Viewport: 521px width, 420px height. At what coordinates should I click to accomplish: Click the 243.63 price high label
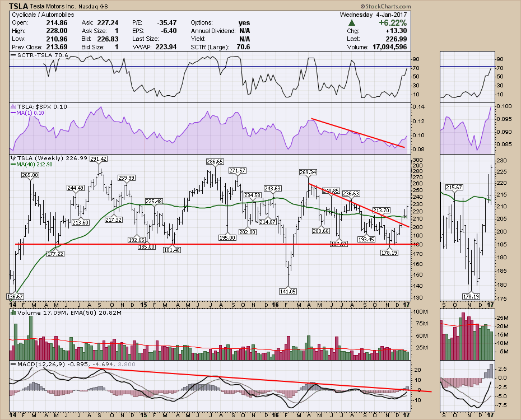coord(273,188)
